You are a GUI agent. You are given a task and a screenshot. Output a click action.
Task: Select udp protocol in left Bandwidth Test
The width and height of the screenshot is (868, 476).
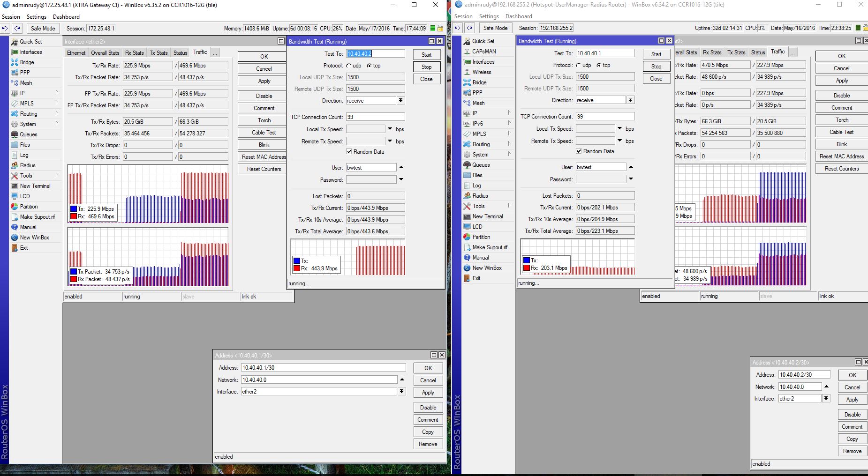coord(349,66)
